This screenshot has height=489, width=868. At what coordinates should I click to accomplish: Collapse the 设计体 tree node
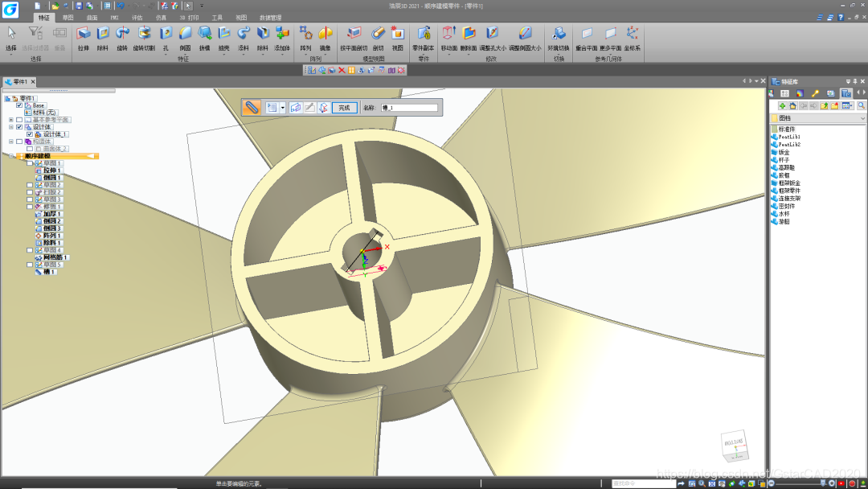[x=11, y=127]
